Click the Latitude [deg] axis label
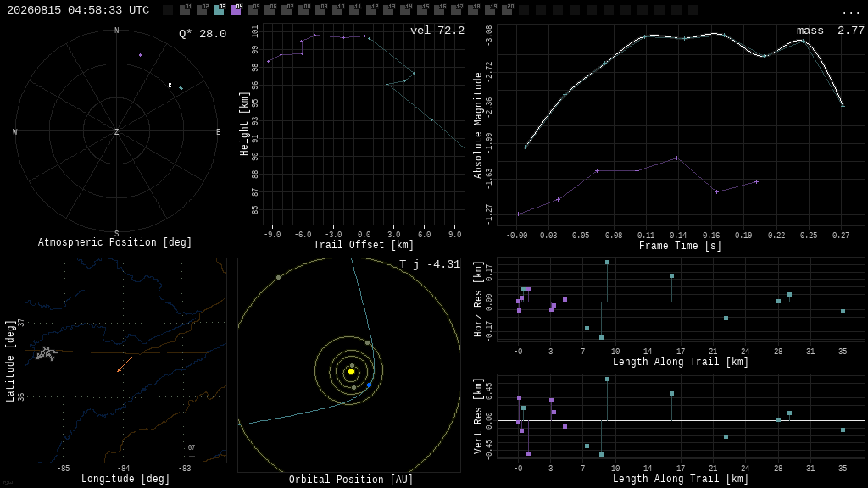 click(9, 361)
